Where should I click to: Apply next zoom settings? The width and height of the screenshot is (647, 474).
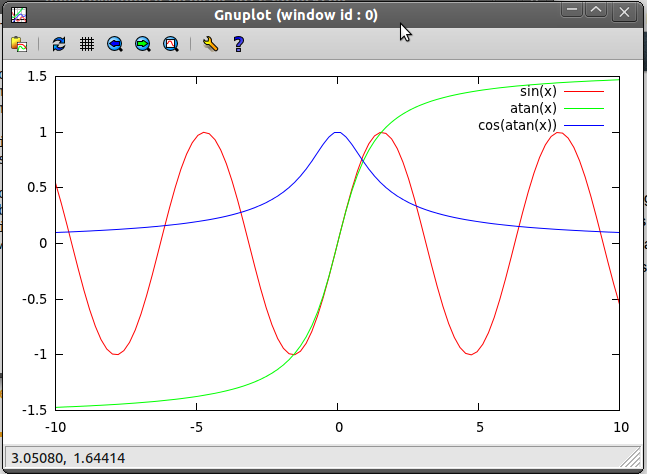pos(143,44)
